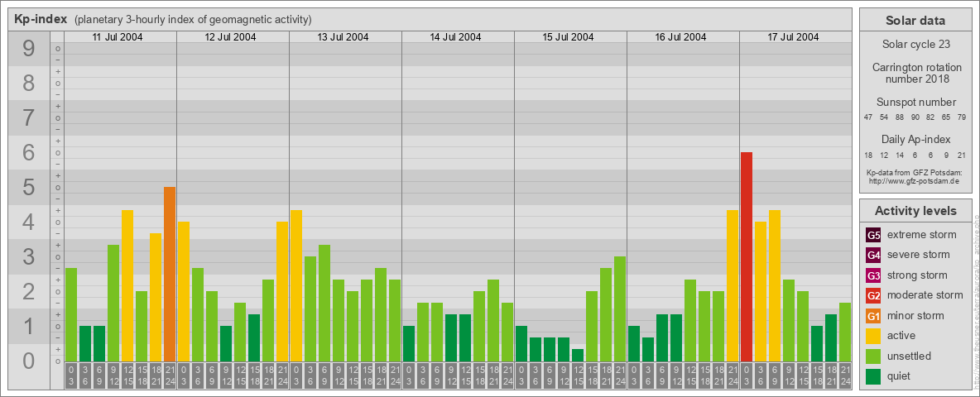
Task: Click the yellow 0-3 bar on 13 Jul 2004
Action: coord(296,285)
